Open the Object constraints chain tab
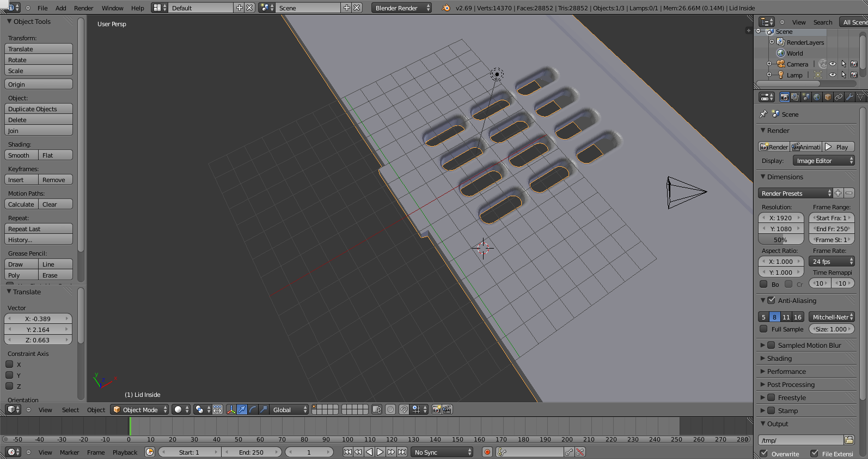868x459 pixels. pyautogui.click(x=839, y=97)
